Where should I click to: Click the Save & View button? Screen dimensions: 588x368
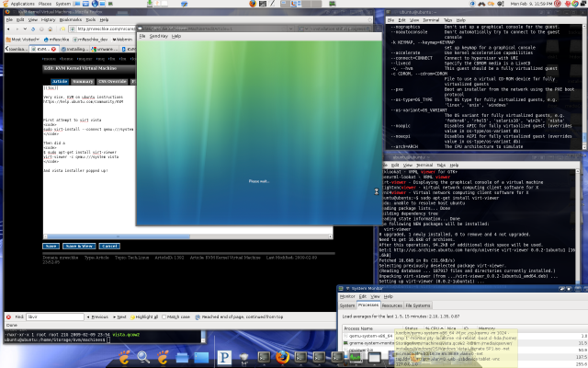click(x=79, y=246)
